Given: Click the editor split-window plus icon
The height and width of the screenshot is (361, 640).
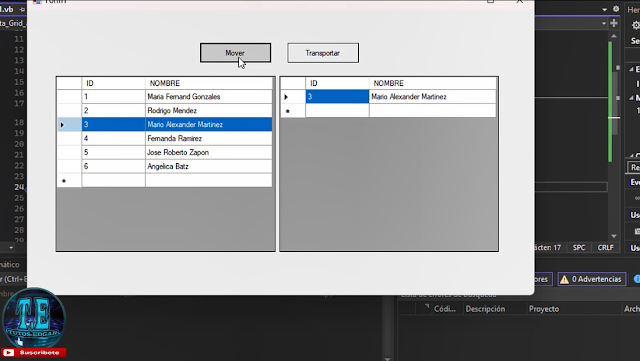Looking at the screenshot, I should click(614, 23).
